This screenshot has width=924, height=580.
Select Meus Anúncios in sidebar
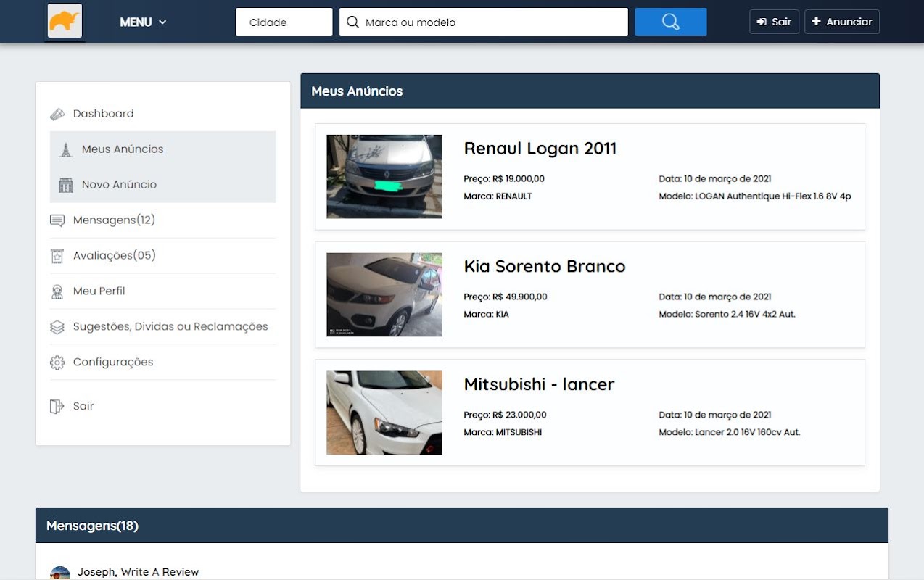(x=123, y=149)
